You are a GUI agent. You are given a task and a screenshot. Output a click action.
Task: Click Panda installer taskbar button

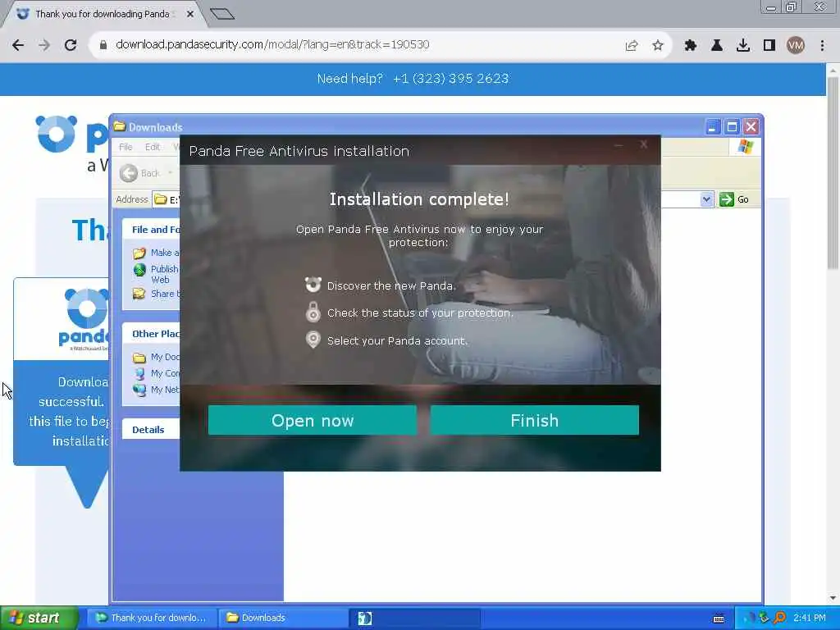[x=414, y=619]
